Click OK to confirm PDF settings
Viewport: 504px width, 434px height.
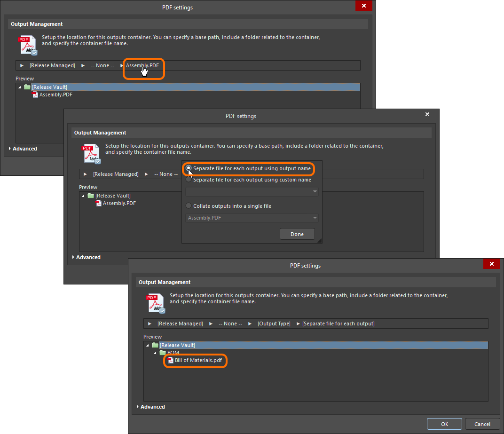pos(444,424)
